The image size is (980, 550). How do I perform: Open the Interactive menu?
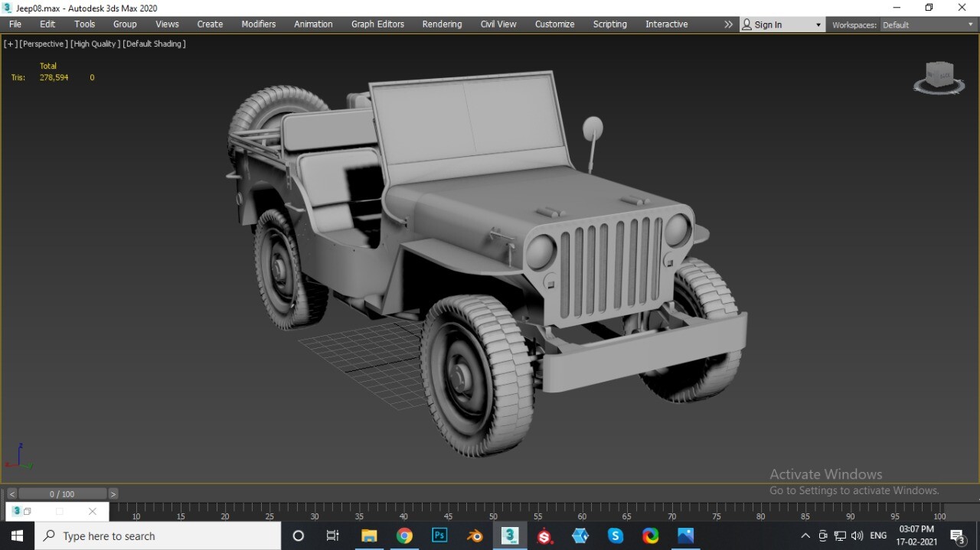(666, 24)
